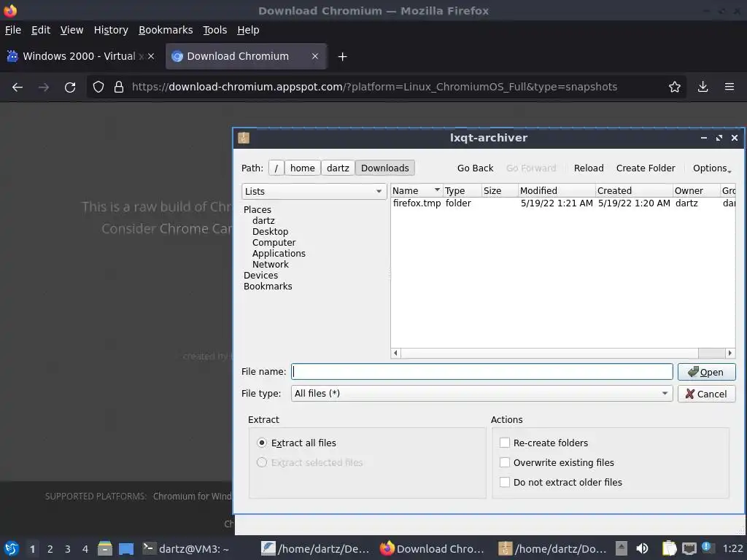Switch to the dartz@VM3 terminal task
The height and width of the screenshot is (560, 747).
(x=186, y=549)
